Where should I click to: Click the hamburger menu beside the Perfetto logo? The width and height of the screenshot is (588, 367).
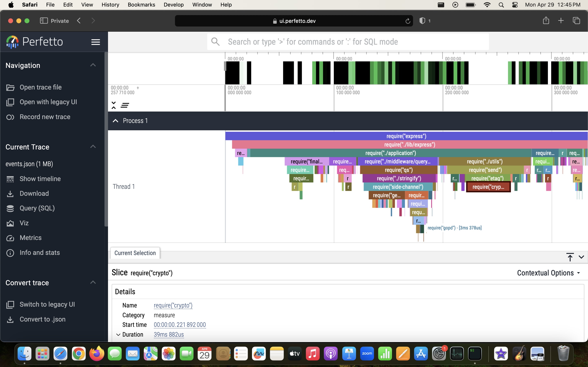(96, 42)
